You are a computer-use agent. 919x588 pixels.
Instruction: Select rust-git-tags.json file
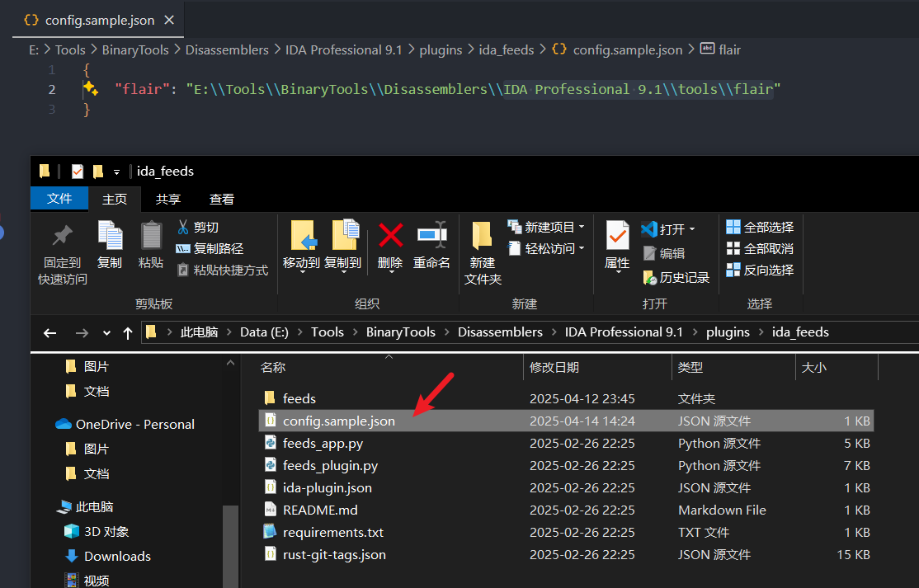tap(566, 555)
